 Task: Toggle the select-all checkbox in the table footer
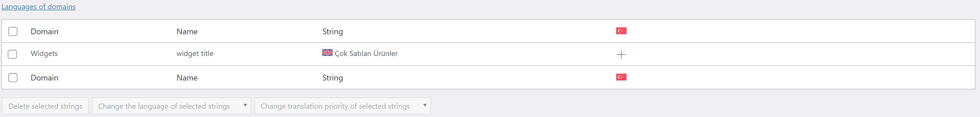click(13, 78)
